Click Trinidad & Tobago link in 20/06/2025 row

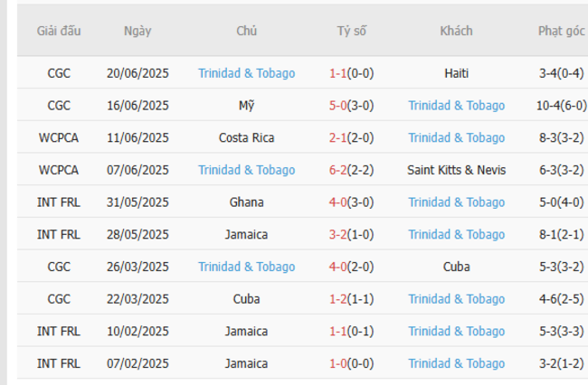(x=246, y=73)
